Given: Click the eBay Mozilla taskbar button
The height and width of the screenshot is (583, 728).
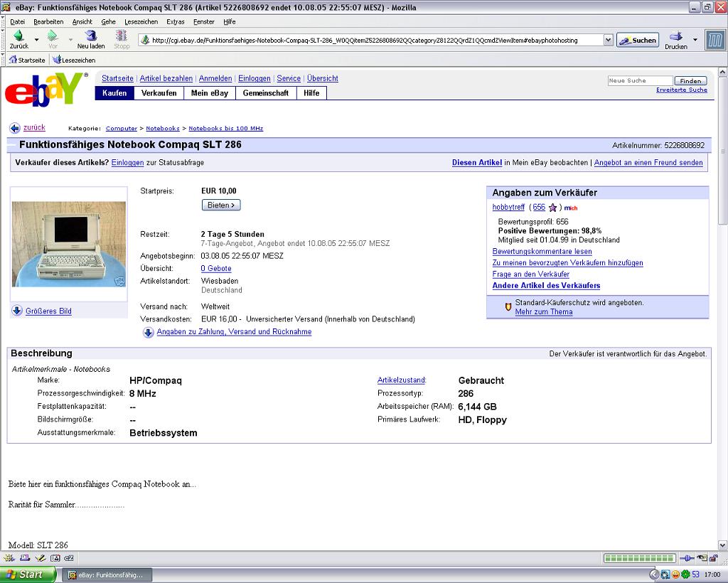Looking at the screenshot, I should [x=107, y=575].
